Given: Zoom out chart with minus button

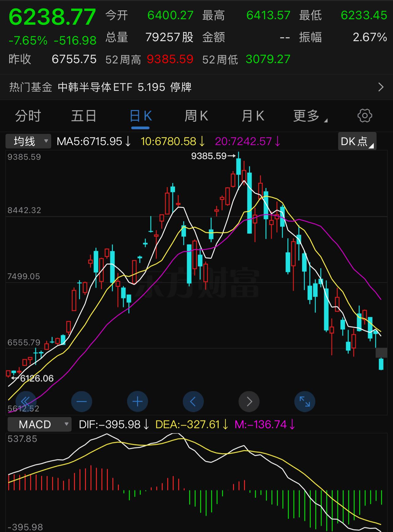Looking at the screenshot, I should [x=82, y=401].
